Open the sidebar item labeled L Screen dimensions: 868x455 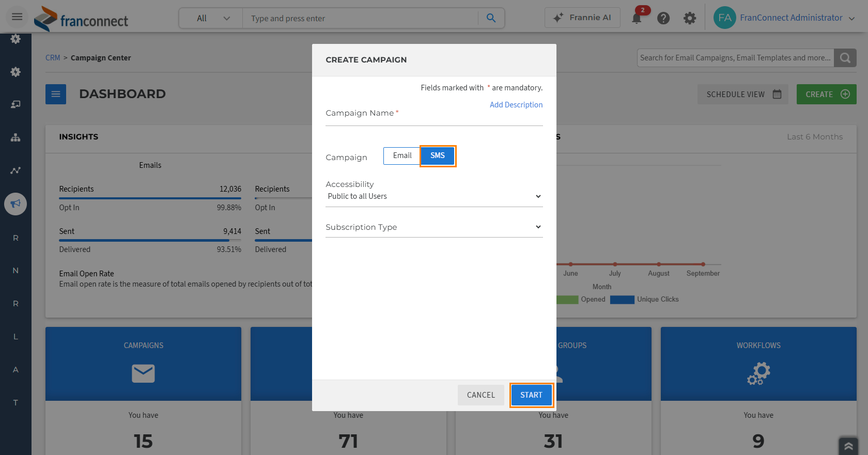16,337
